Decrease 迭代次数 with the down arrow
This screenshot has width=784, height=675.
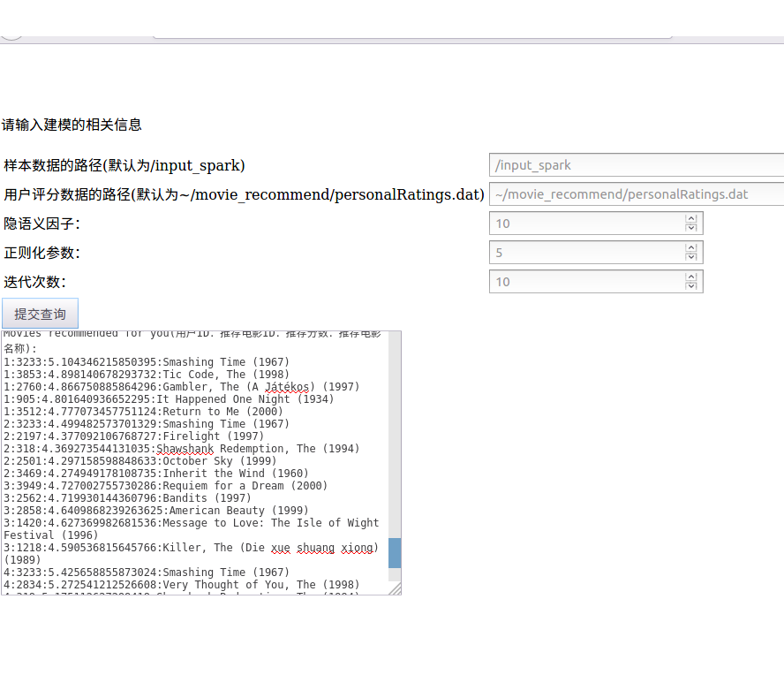point(691,285)
